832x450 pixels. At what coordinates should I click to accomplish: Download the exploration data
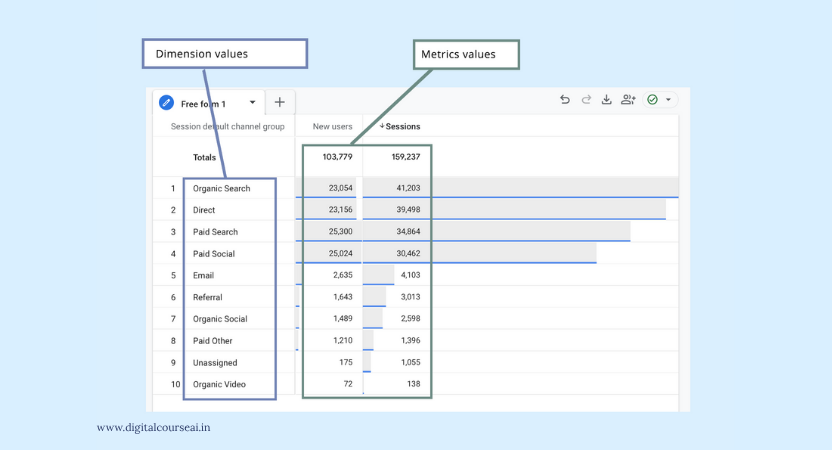pyautogui.click(x=606, y=100)
